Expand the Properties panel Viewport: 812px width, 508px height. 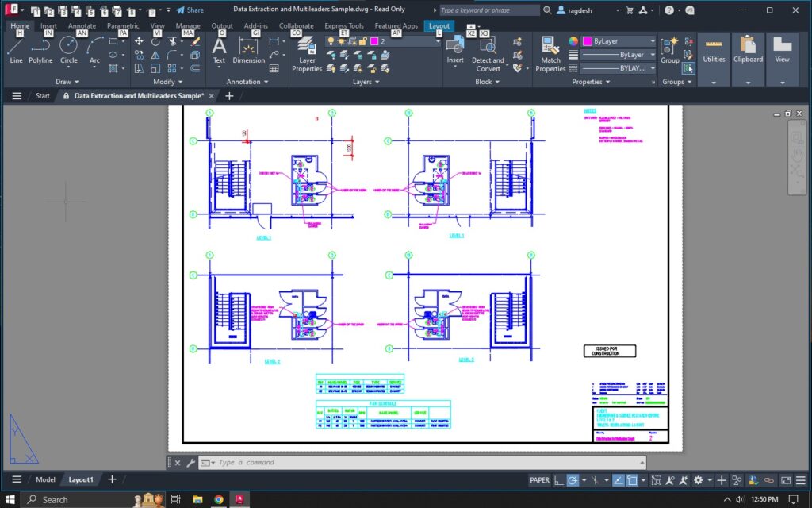pyautogui.click(x=590, y=82)
